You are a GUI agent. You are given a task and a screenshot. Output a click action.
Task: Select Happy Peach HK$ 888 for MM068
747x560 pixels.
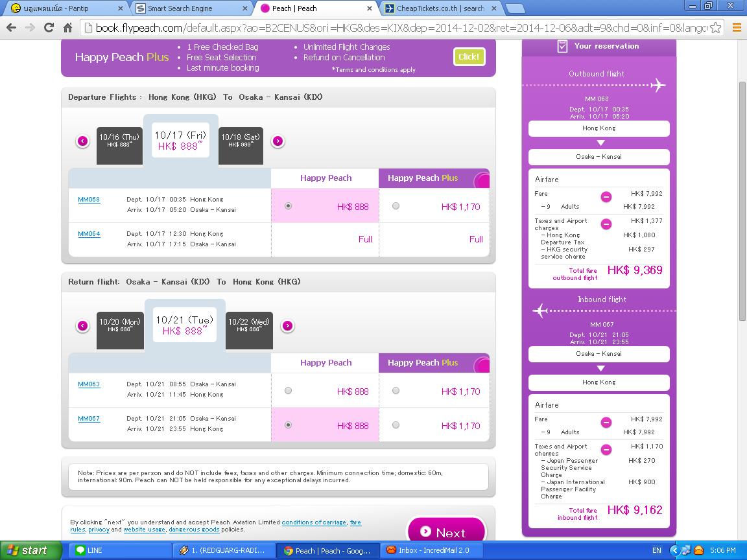(x=288, y=205)
